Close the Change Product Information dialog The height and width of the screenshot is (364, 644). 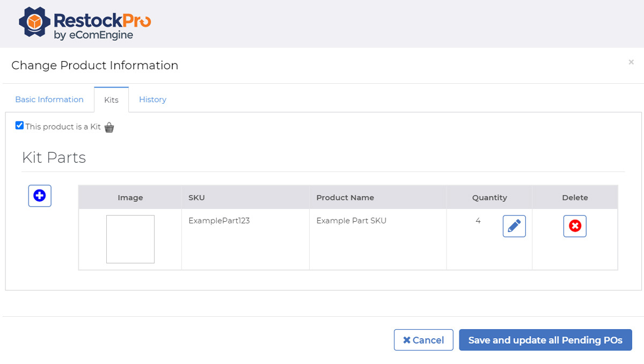[x=631, y=62]
